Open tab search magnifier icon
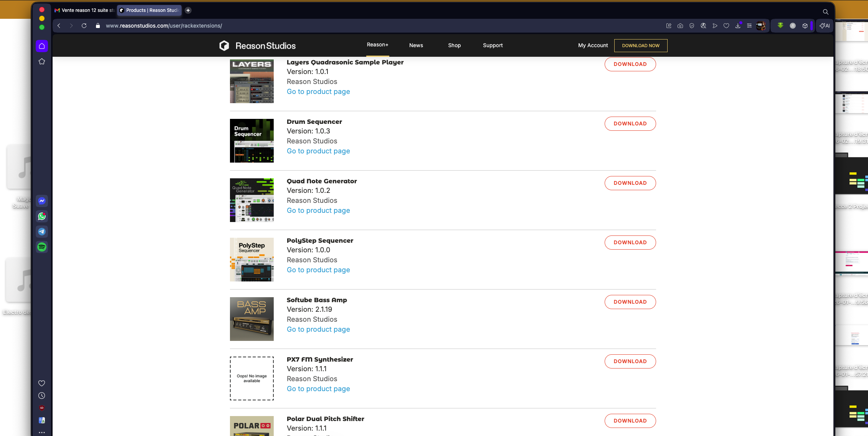868x436 pixels. click(x=825, y=12)
